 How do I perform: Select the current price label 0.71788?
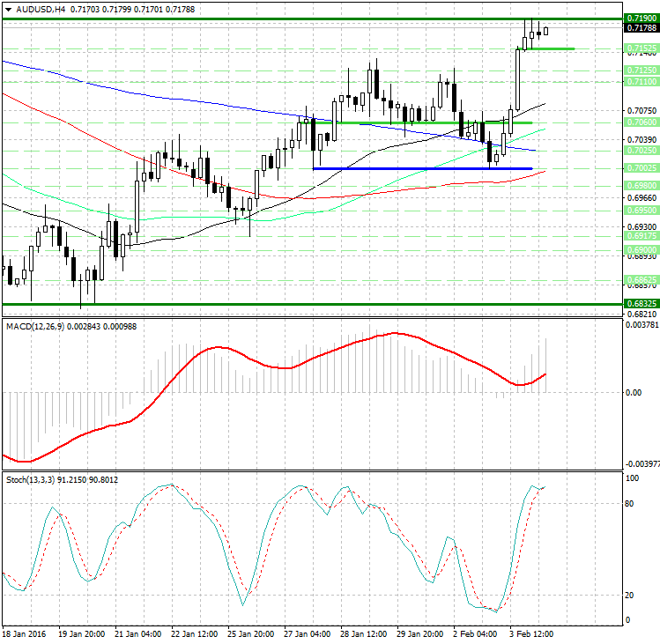pos(640,28)
